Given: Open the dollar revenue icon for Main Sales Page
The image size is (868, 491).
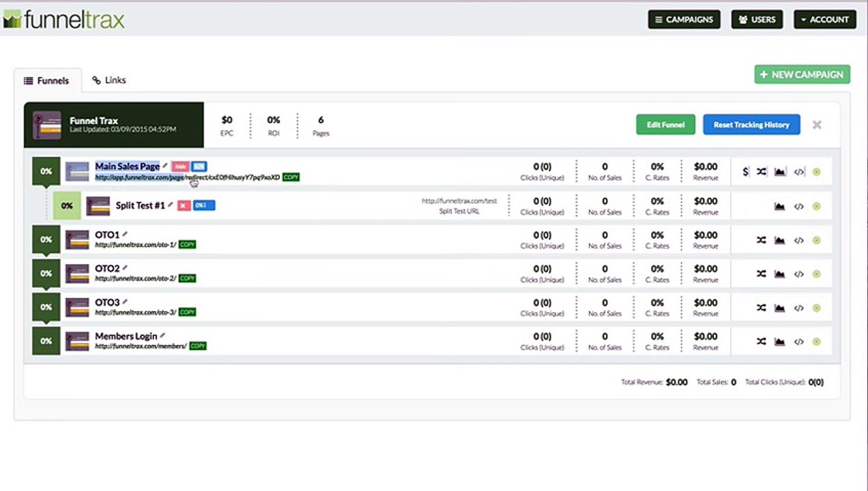Looking at the screenshot, I should pyautogui.click(x=745, y=172).
